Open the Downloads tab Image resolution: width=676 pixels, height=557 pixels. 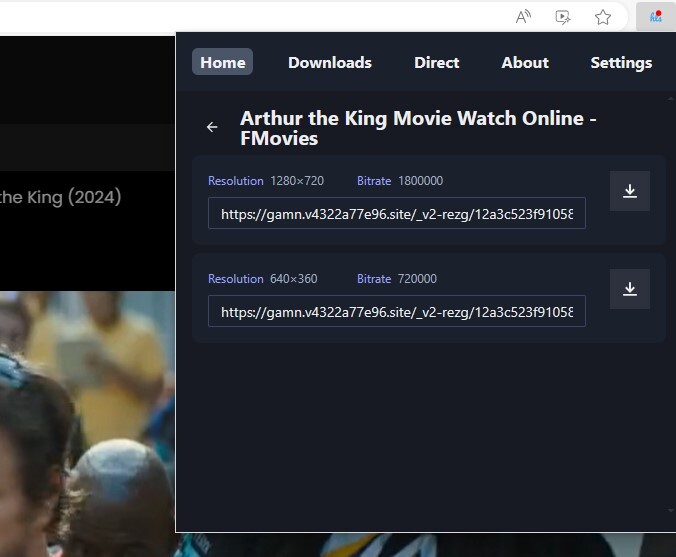330,63
